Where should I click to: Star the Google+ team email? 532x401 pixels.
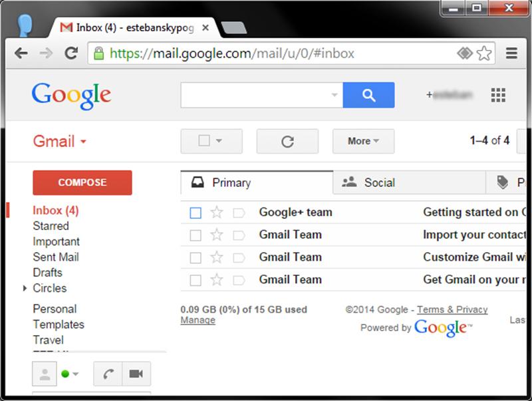[x=217, y=212]
